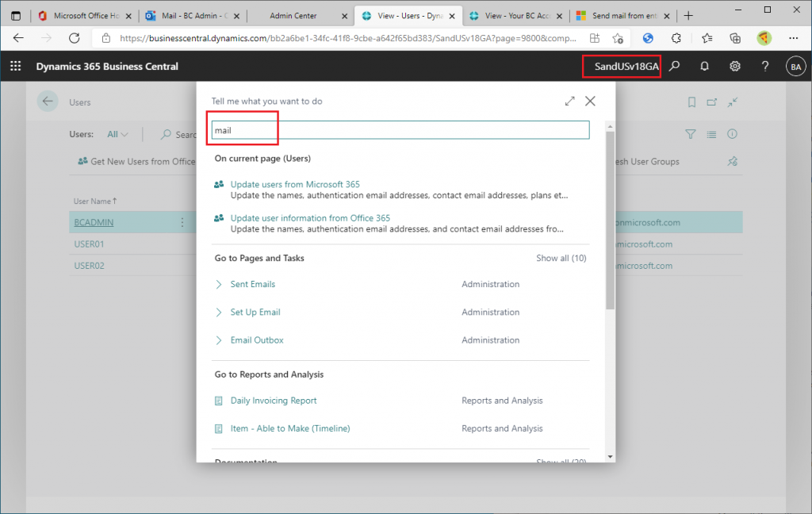Click Update users from Microsoft 365
This screenshot has height=514, width=812.
point(295,185)
